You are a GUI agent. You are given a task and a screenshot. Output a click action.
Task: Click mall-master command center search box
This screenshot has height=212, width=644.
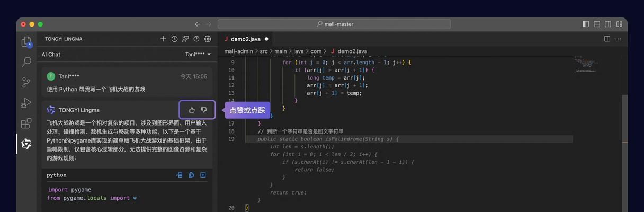coord(334,24)
